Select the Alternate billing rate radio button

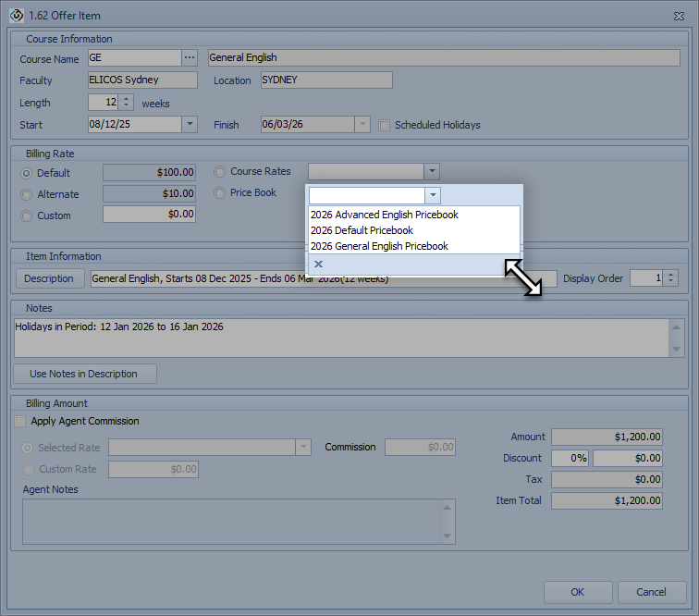[x=26, y=194]
